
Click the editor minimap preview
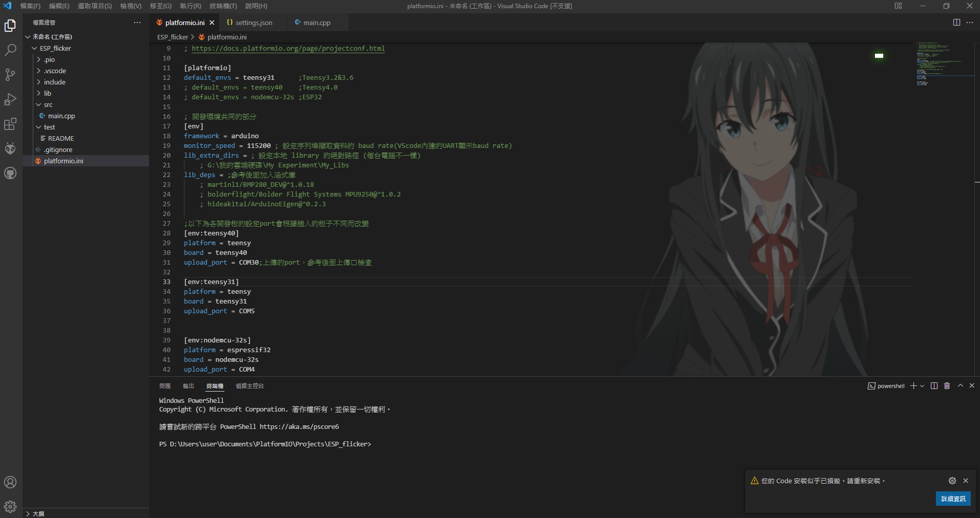pos(945,64)
